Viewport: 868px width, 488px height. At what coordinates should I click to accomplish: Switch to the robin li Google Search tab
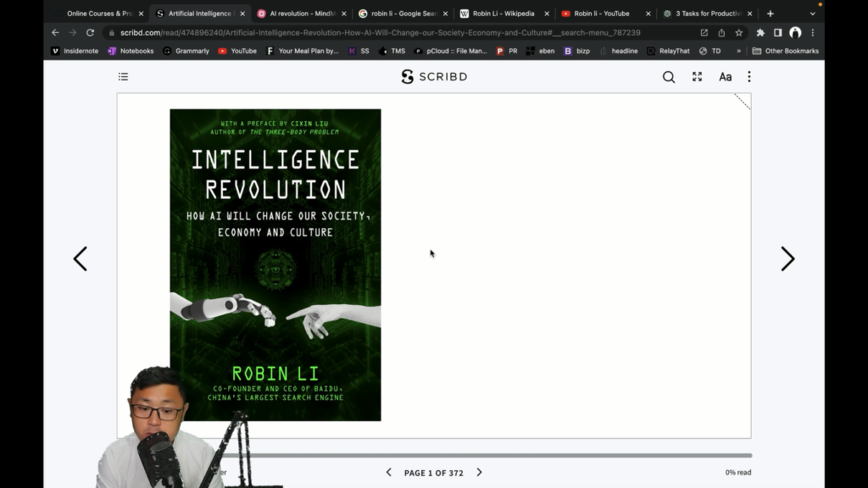(403, 14)
